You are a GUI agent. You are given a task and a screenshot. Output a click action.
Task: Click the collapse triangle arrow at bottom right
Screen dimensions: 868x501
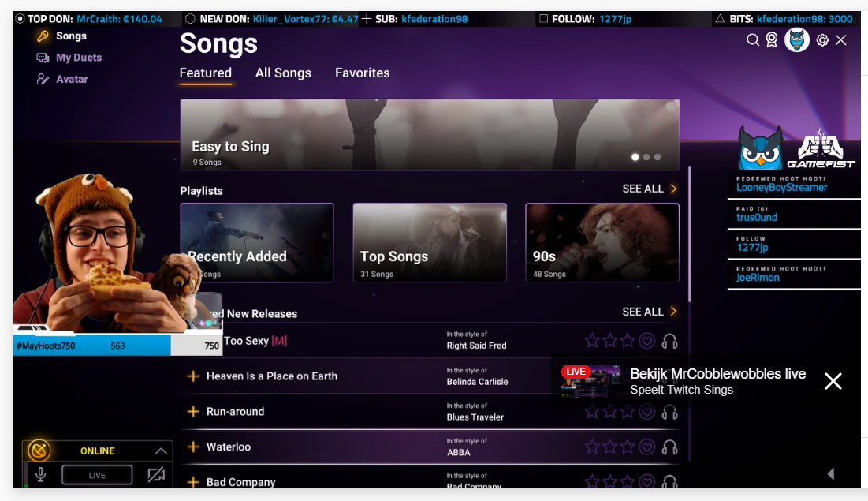coord(830,474)
